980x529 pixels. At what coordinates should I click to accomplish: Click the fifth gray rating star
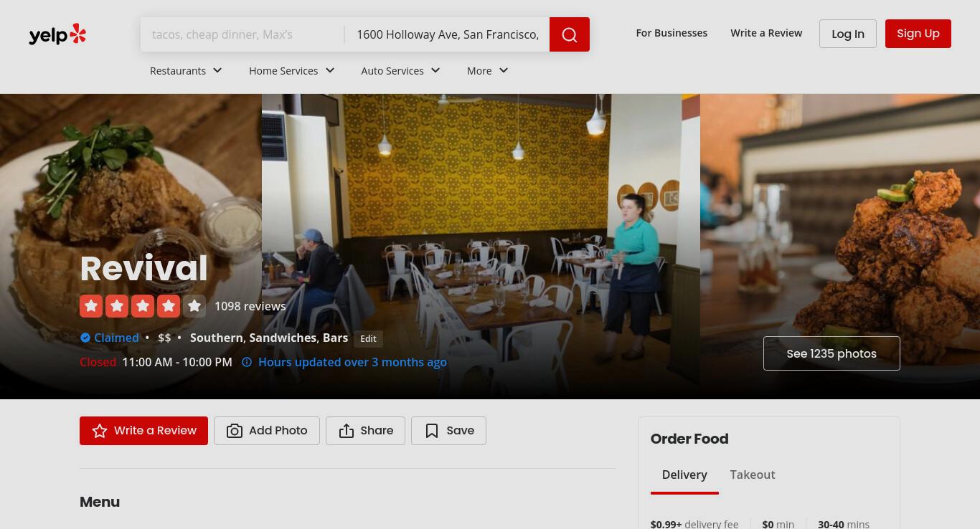coord(194,306)
